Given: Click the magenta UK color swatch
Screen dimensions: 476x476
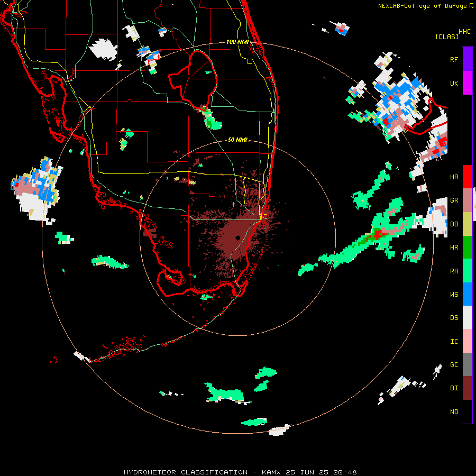Looking at the screenshot, I should tap(467, 83).
